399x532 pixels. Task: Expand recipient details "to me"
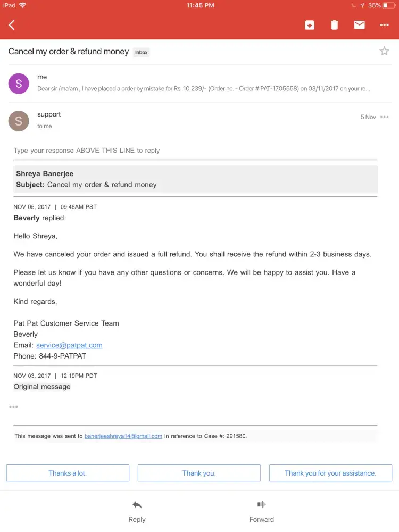click(45, 126)
